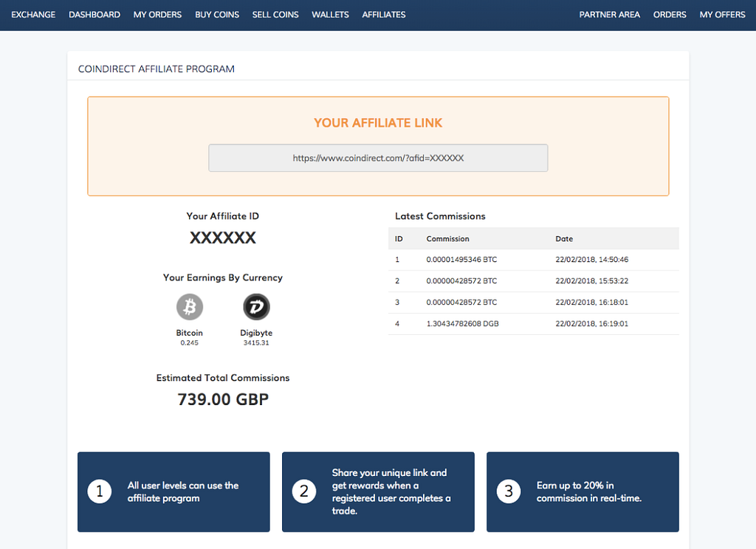756x549 pixels.
Task: Click the affiliate link URL field
Action: click(378, 158)
